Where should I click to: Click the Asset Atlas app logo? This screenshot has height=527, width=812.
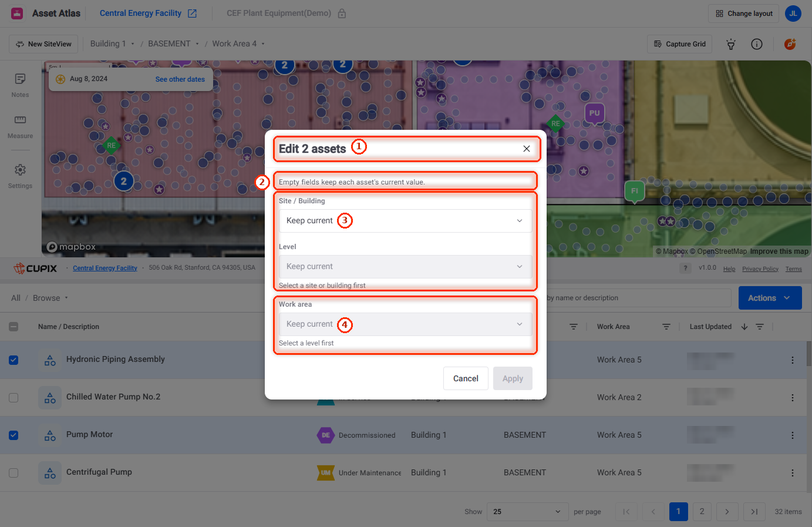tap(18, 13)
